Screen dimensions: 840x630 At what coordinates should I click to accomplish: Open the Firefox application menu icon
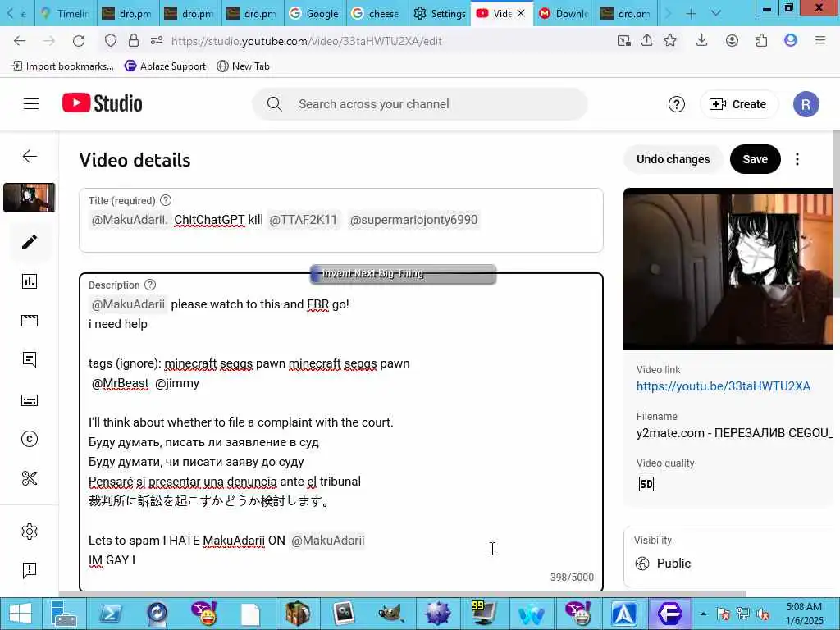pyautogui.click(x=820, y=41)
